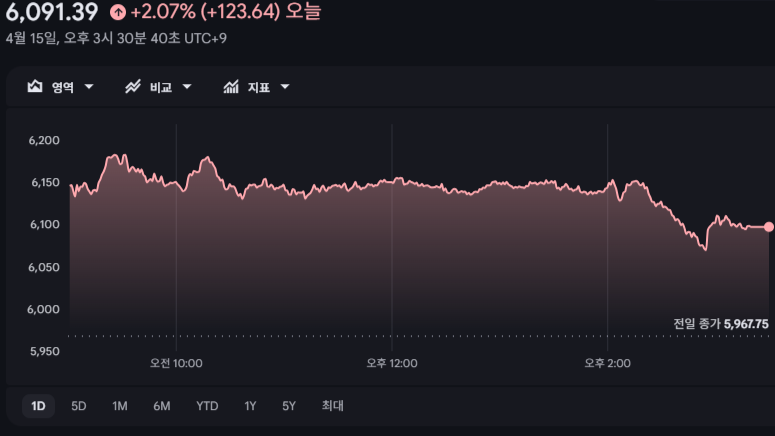Click the 6,091.39 current price
This screenshot has width=775, height=436.
click(52, 13)
